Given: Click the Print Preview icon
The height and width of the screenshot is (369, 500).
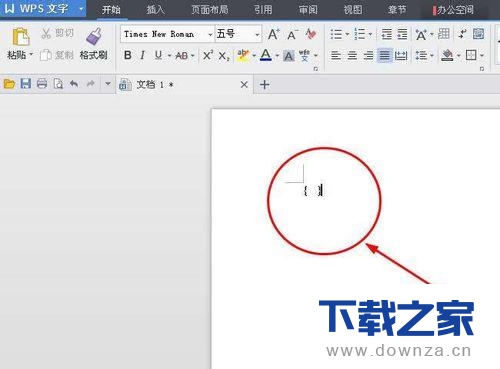Looking at the screenshot, I should coord(58,84).
